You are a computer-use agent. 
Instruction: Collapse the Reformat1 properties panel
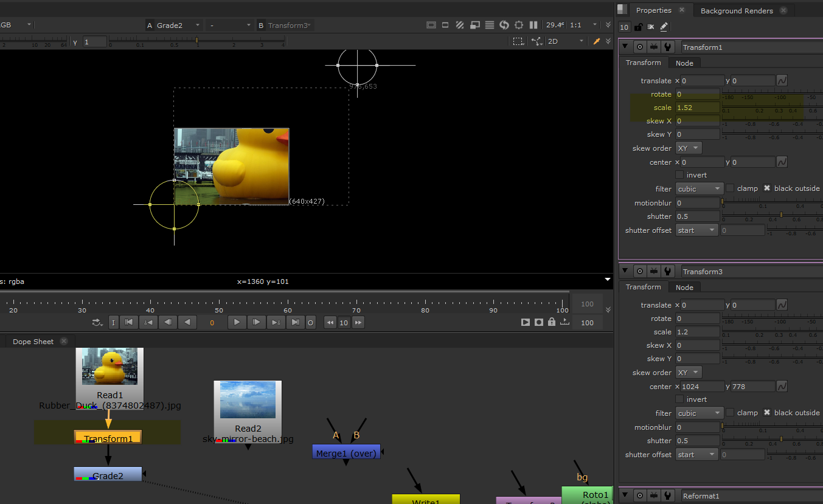pyautogui.click(x=625, y=495)
